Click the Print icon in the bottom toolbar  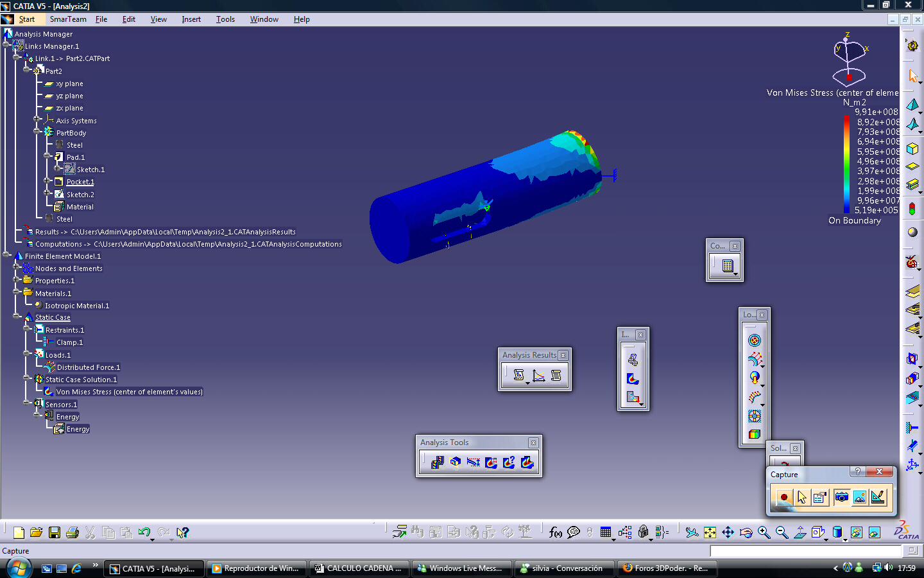(73, 532)
